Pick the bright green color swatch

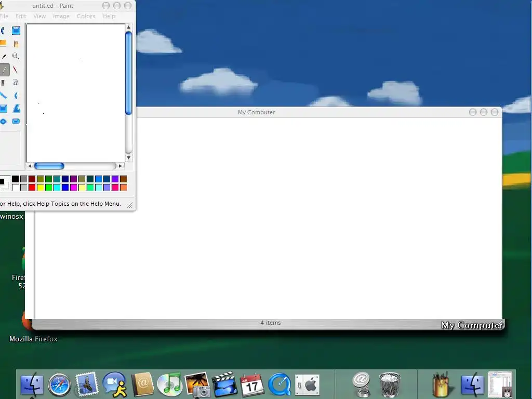(x=48, y=187)
